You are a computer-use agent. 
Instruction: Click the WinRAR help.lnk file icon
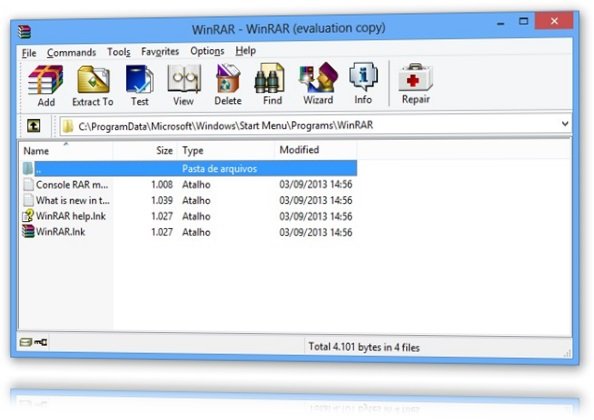click(28, 216)
